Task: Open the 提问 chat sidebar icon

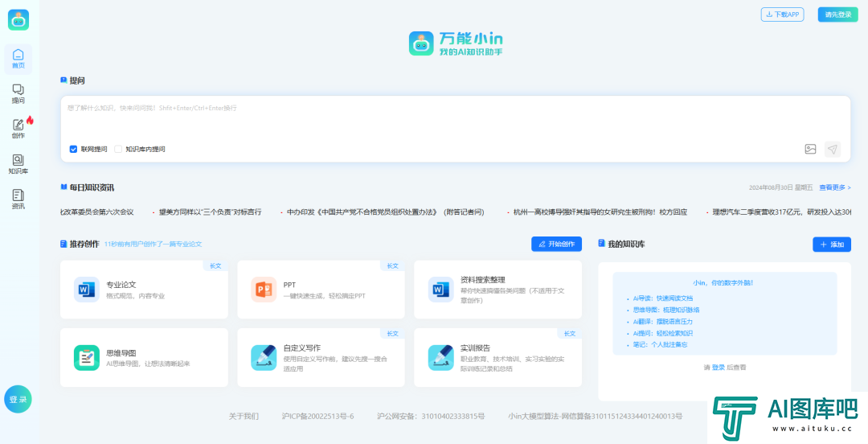Action: 18,94
